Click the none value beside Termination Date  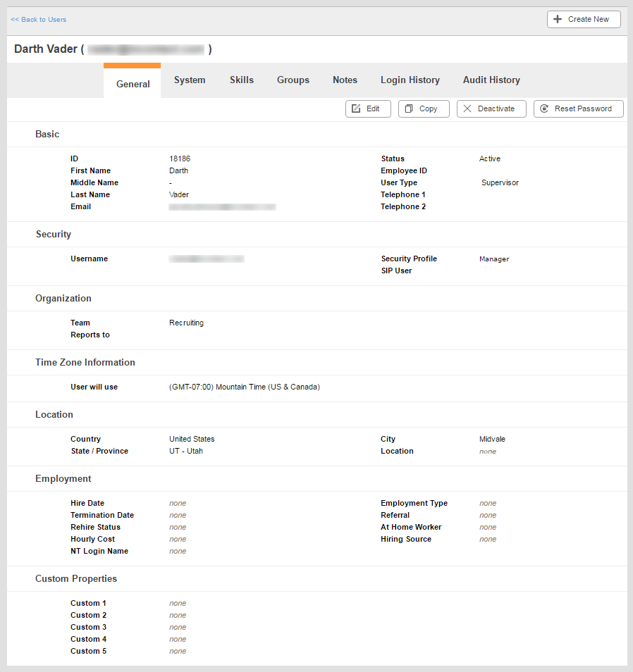pyautogui.click(x=178, y=515)
